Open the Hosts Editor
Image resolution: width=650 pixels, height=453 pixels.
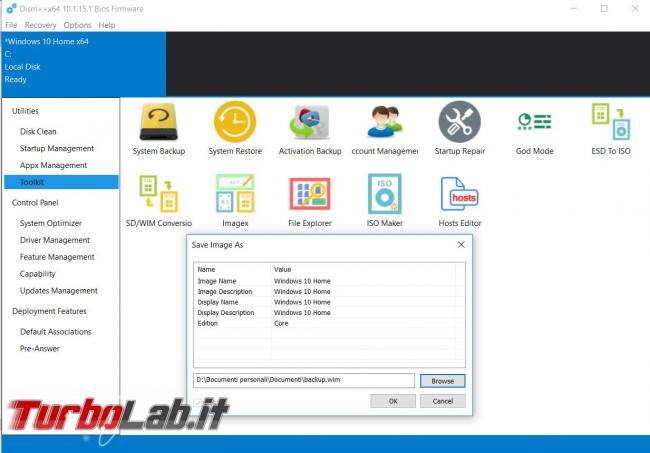click(459, 201)
